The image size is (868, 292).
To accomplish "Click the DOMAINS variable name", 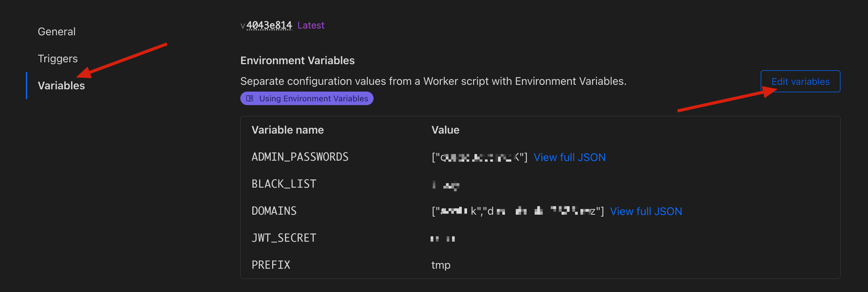I will [274, 211].
